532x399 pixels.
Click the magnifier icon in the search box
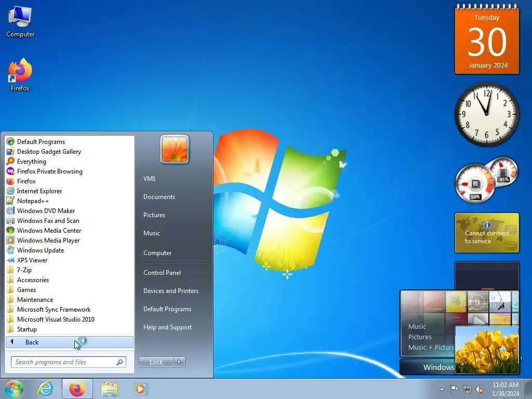click(119, 362)
